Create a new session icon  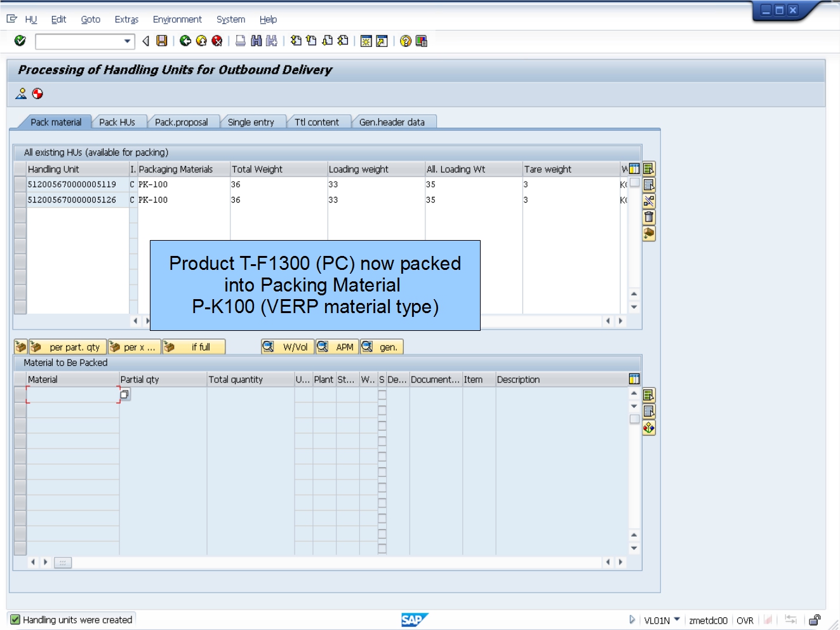pos(366,41)
